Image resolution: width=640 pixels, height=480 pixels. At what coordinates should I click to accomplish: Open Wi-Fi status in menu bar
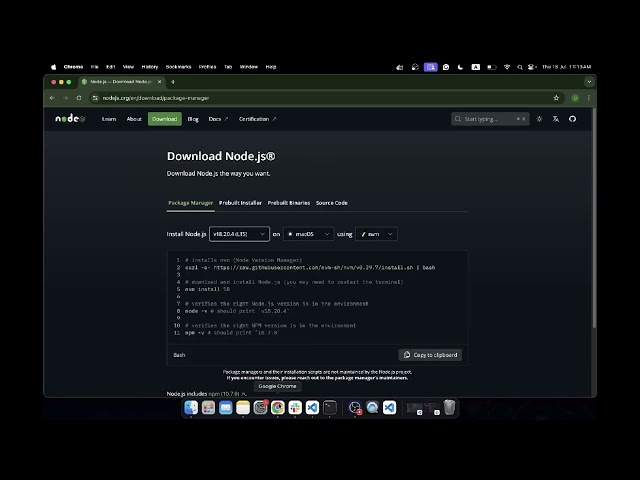pyautogui.click(x=507, y=67)
